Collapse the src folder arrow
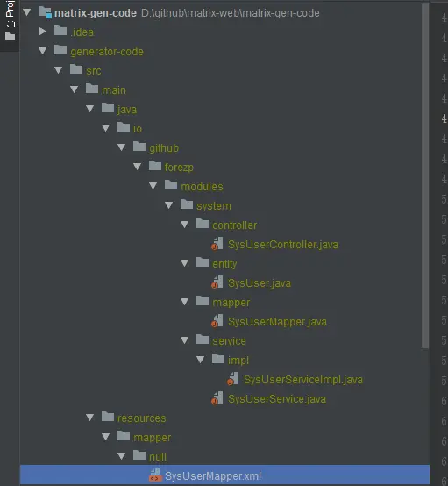Image resolution: width=448 pixels, height=486 pixels. [x=59, y=70]
